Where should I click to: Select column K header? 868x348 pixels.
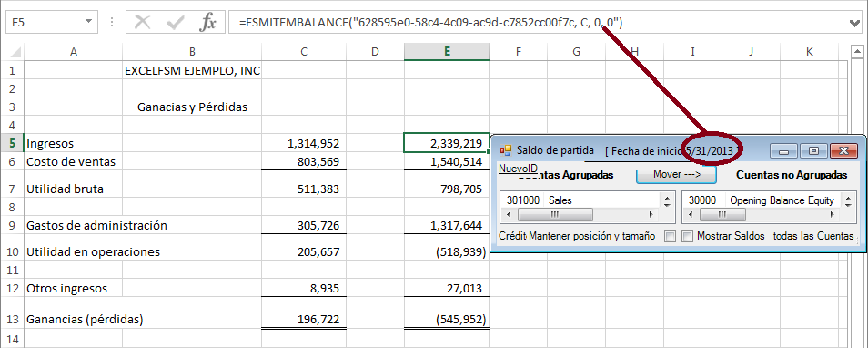810,52
